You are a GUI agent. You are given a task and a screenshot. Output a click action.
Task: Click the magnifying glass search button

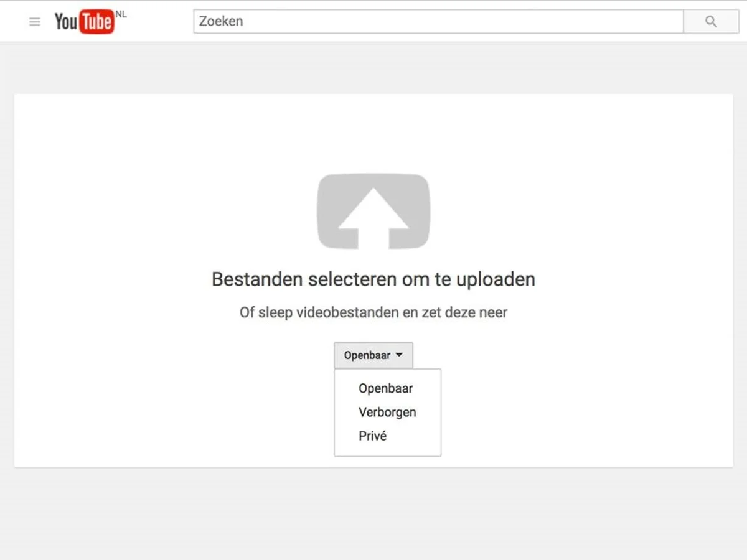click(711, 22)
